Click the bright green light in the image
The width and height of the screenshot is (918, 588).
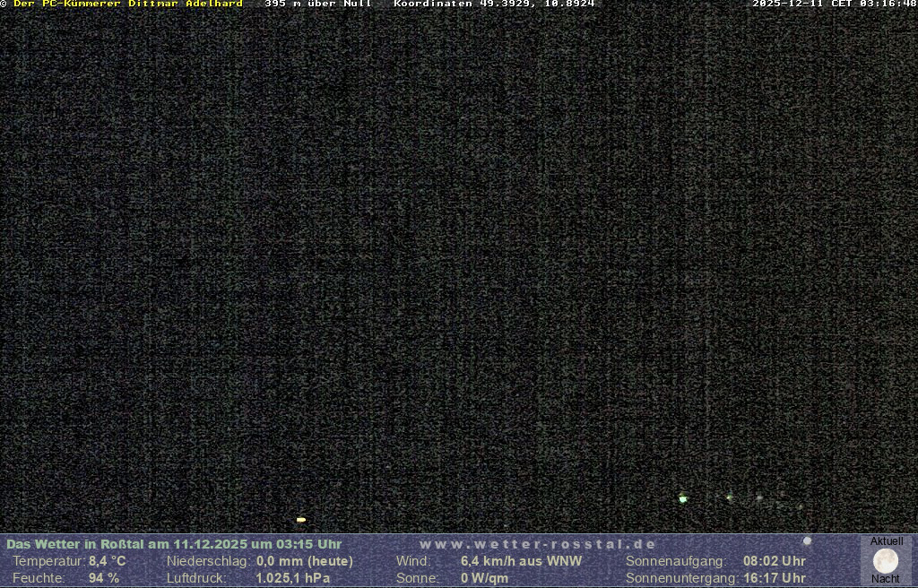tap(683, 498)
